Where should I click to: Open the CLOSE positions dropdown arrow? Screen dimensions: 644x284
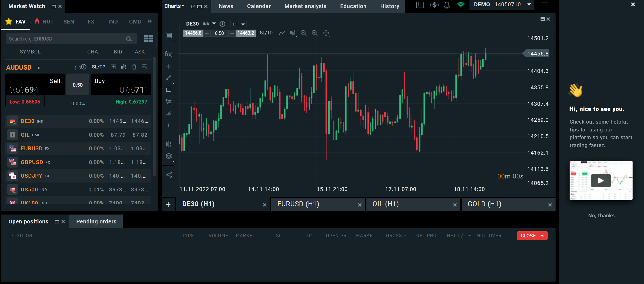(x=542, y=236)
